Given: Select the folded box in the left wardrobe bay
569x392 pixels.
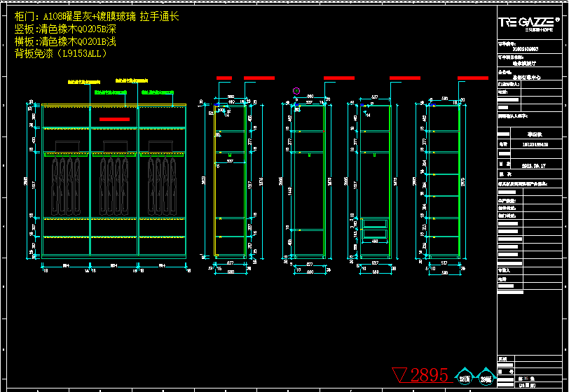Looking at the screenshot, I should click(x=66, y=146).
